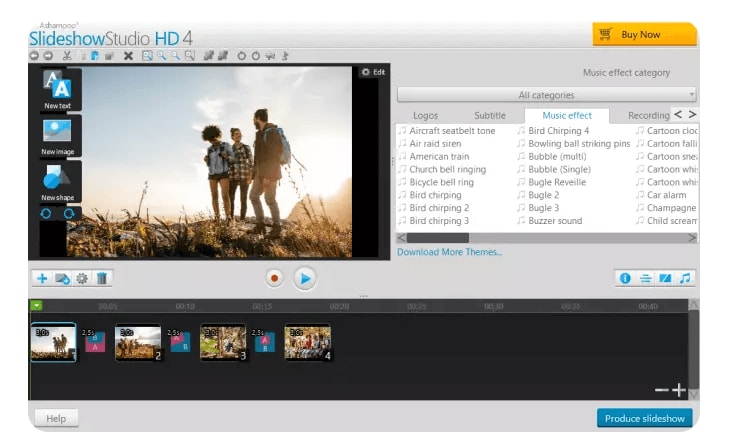Click the blue paste icon in the toolbar

95,56
